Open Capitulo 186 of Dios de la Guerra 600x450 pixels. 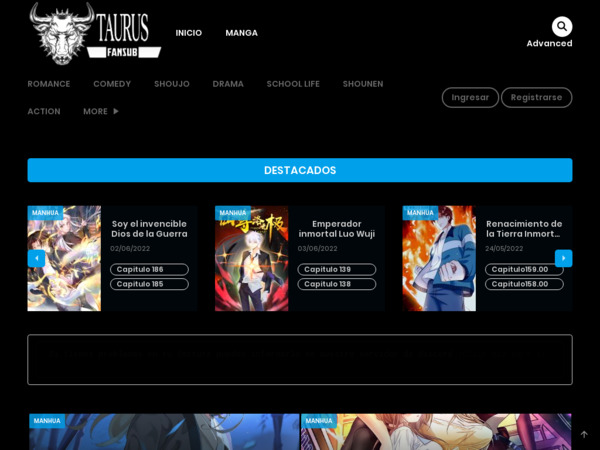click(x=149, y=269)
